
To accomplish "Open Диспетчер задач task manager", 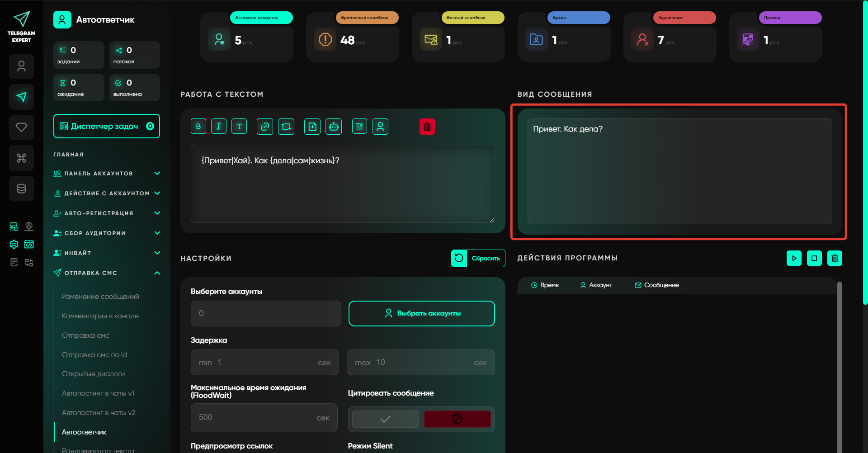I will (x=107, y=126).
